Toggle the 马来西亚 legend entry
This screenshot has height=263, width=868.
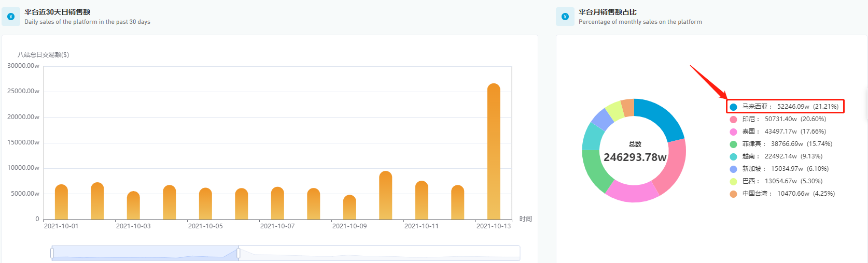point(784,107)
